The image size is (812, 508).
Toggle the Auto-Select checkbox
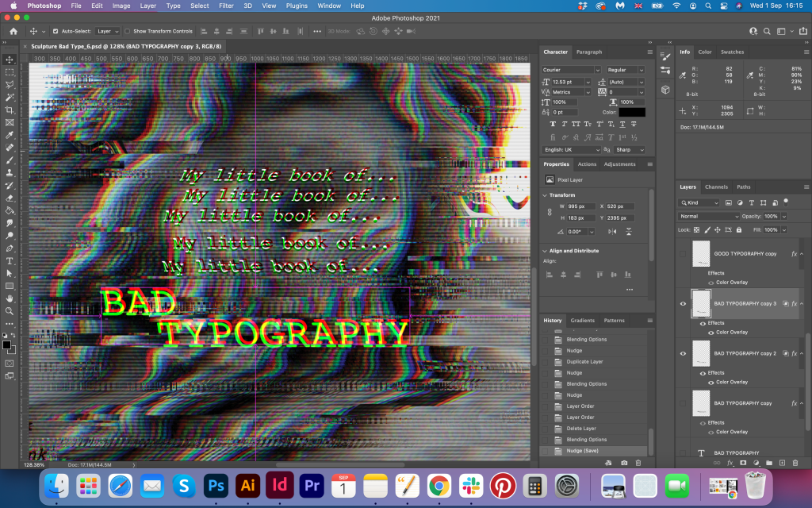pos(55,31)
